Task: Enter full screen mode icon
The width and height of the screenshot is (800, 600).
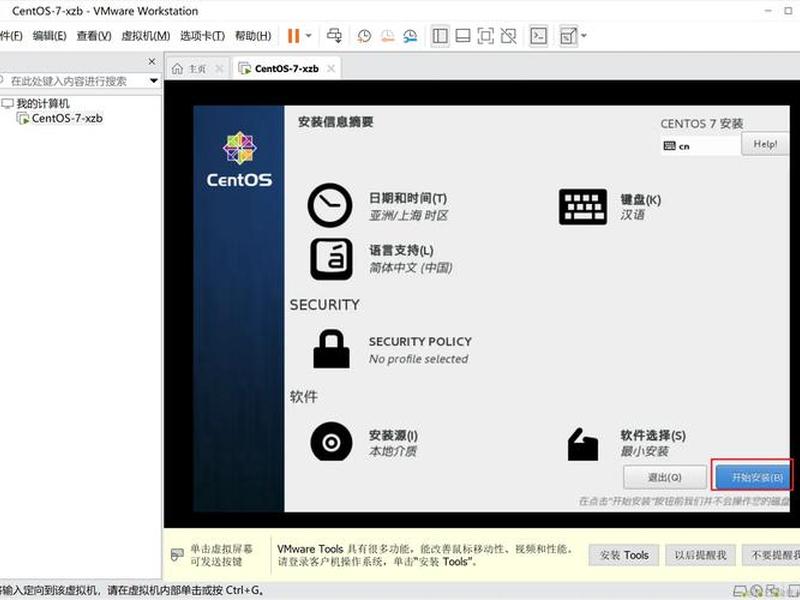Action: [x=485, y=36]
